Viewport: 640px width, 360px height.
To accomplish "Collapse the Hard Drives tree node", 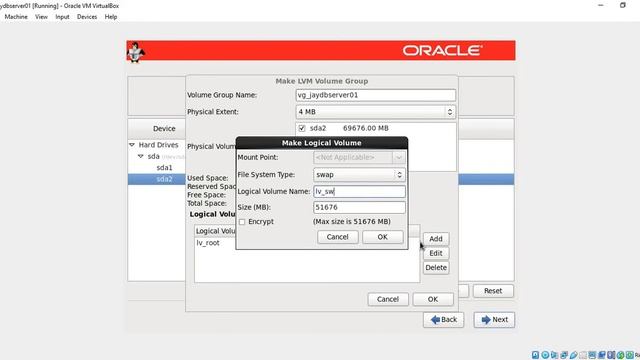I will (x=132, y=145).
